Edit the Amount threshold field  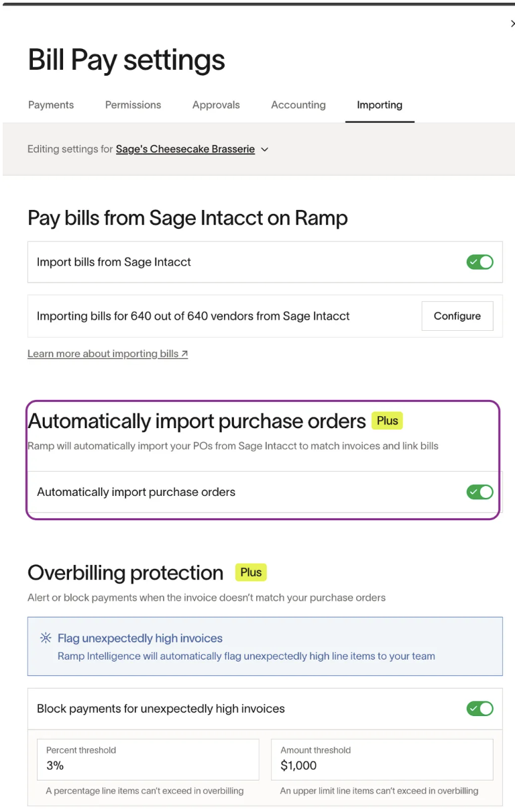click(382, 760)
